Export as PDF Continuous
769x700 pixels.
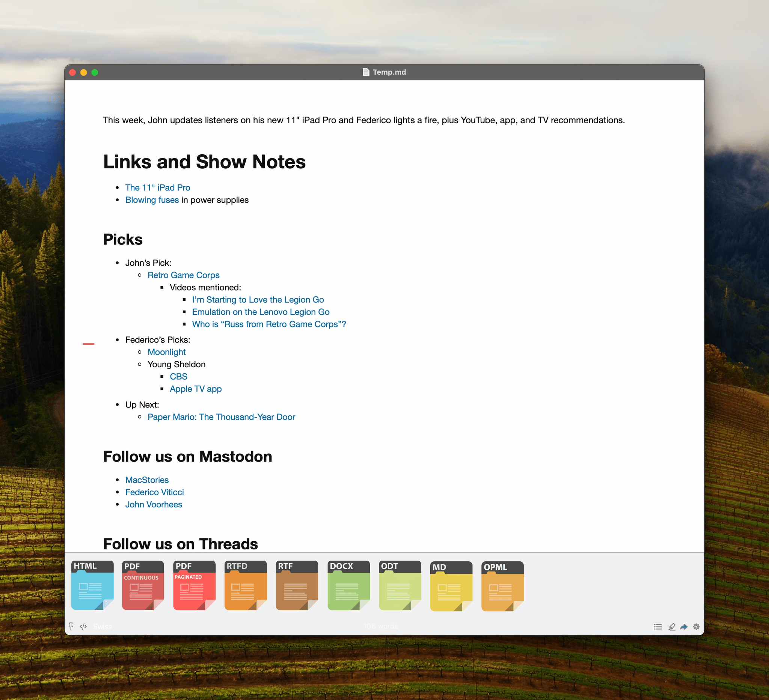pyautogui.click(x=143, y=585)
